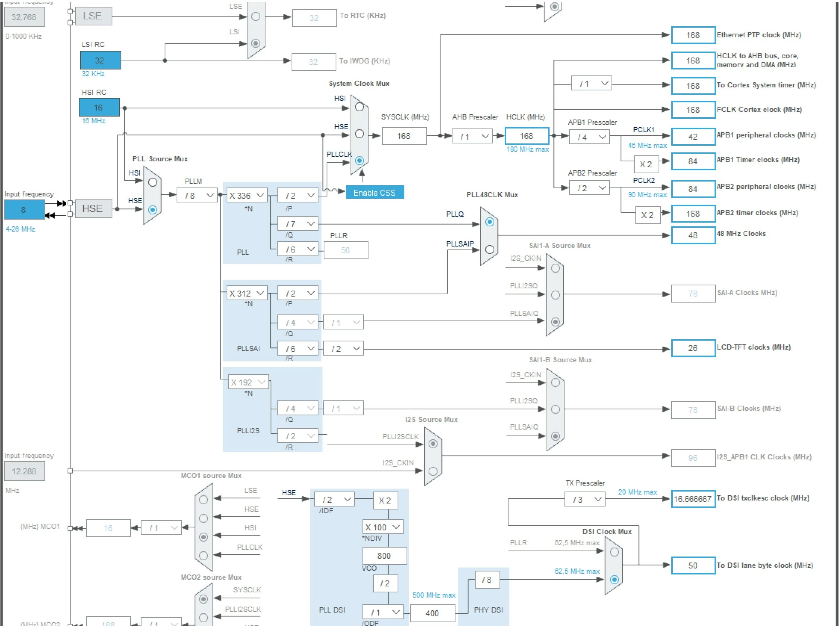Click I2S input frequency field 12.288
The height and width of the screenshot is (626, 840).
pyautogui.click(x=24, y=471)
